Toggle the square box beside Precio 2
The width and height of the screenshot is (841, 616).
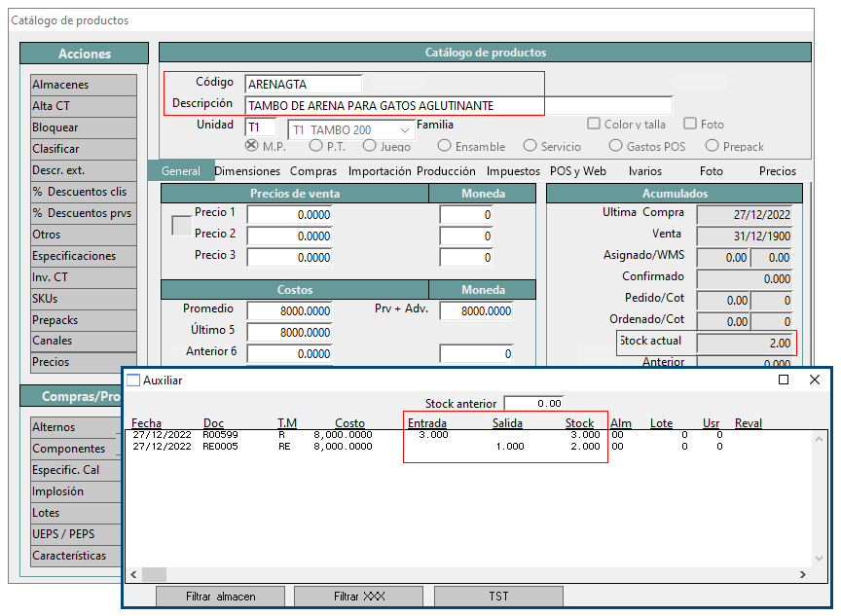[181, 225]
